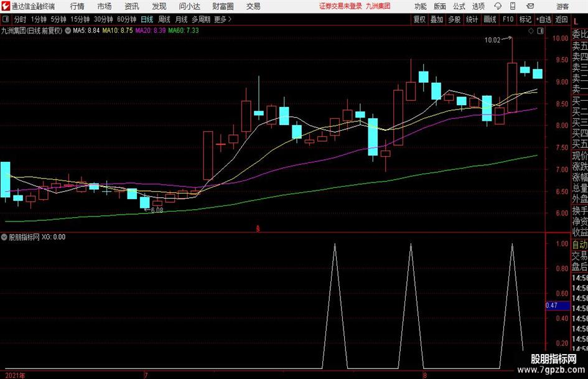This screenshot has height=379, width=588.
Task: Click the 6.08 low price label
Action: pos(157,210)
